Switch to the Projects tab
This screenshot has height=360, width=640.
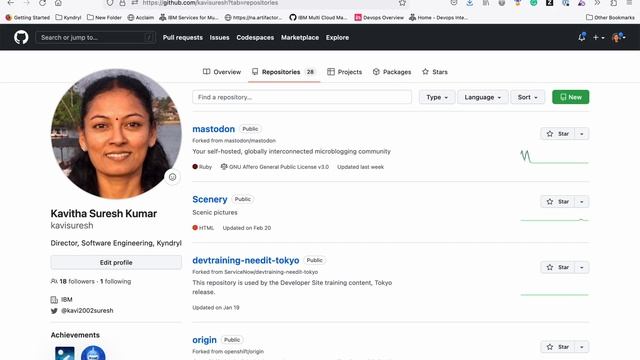[344, 72]
